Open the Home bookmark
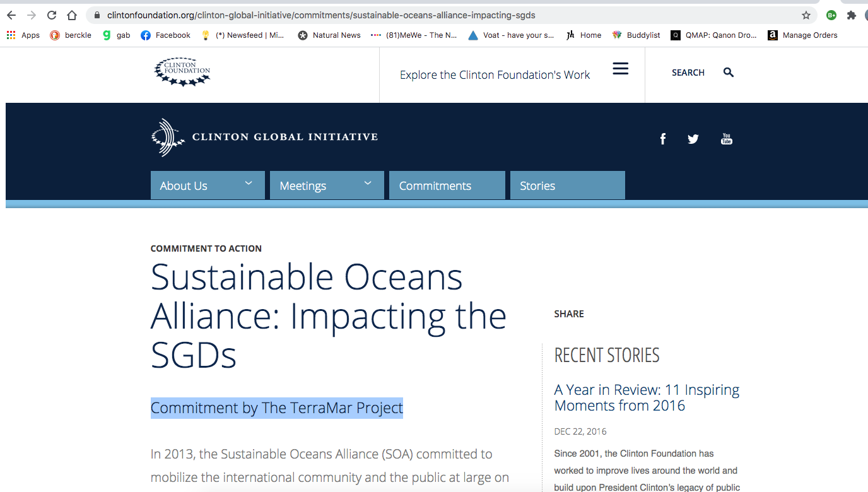The image size is (868, 492). 584,35
